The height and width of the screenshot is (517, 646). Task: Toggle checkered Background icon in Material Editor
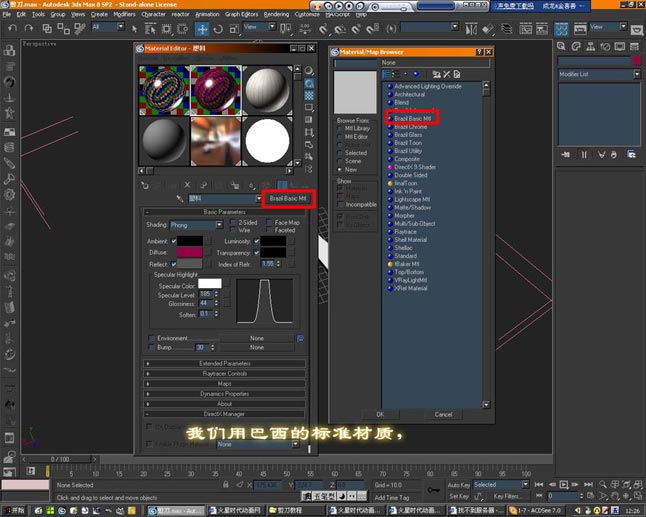[x=309, y=96]
